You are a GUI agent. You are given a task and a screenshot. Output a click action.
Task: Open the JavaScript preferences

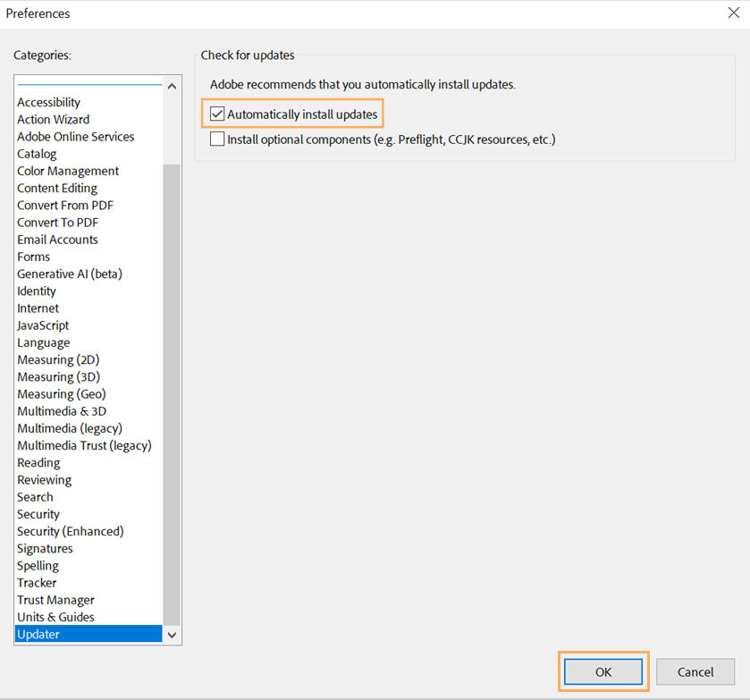[x=42, y=325]
